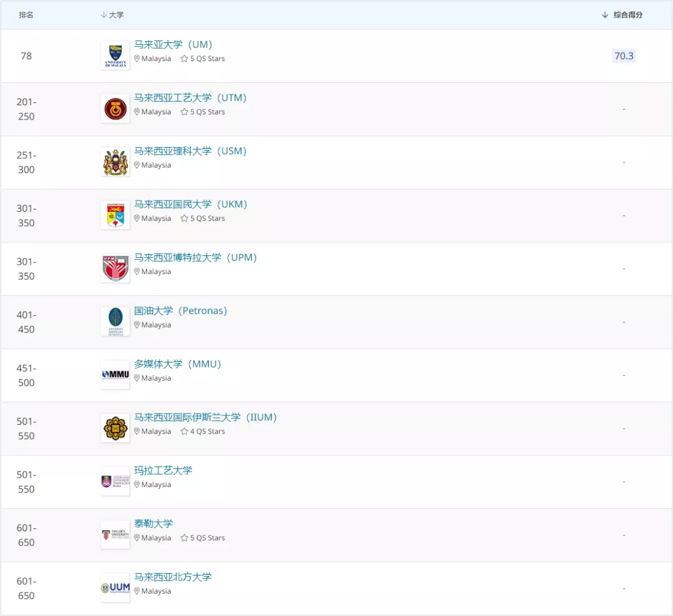Click the MMU logo
Screen dimensions: 673x616
(x=115, y=375)
